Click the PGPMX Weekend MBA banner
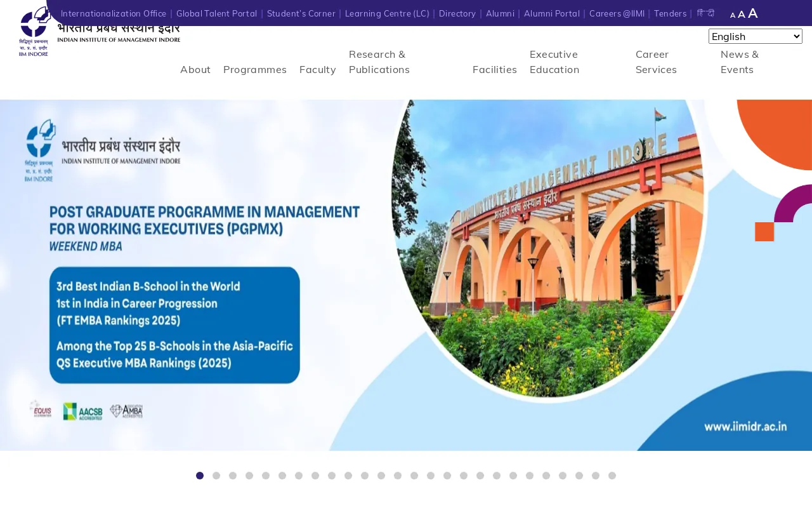 406,275
